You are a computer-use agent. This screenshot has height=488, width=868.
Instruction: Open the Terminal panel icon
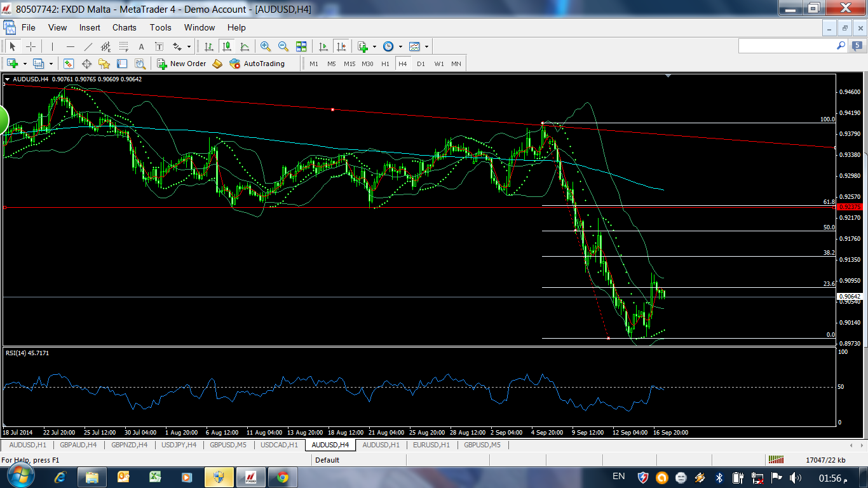coord(122,64)
